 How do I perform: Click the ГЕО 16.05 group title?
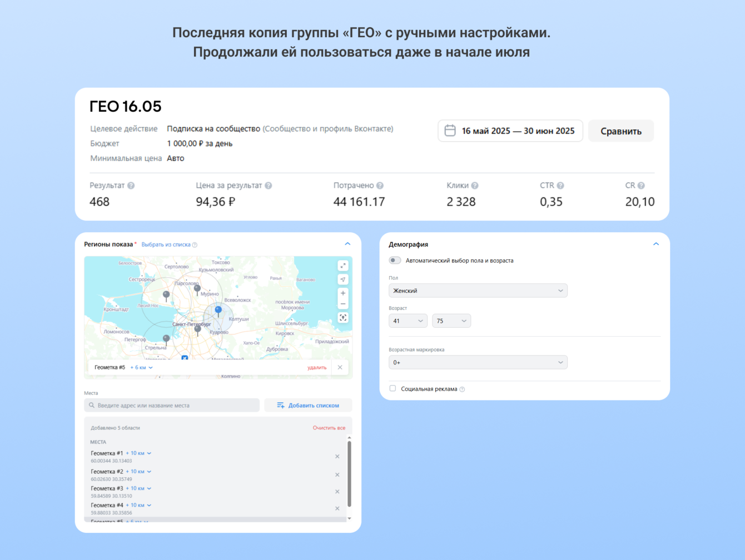(126, 106)
